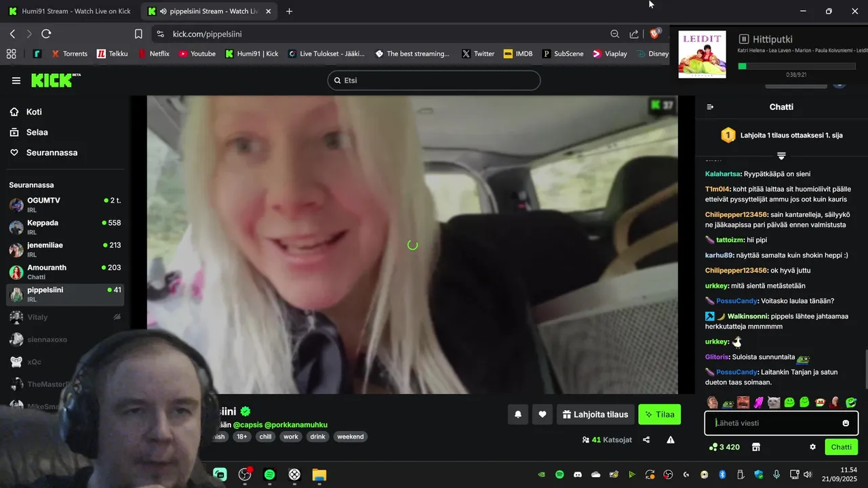The height and width of the screenshot is (488, 868).
Task: Click the zoom magnifier icon in address bar
Action: pyautogui.click(x=614, y=34)
